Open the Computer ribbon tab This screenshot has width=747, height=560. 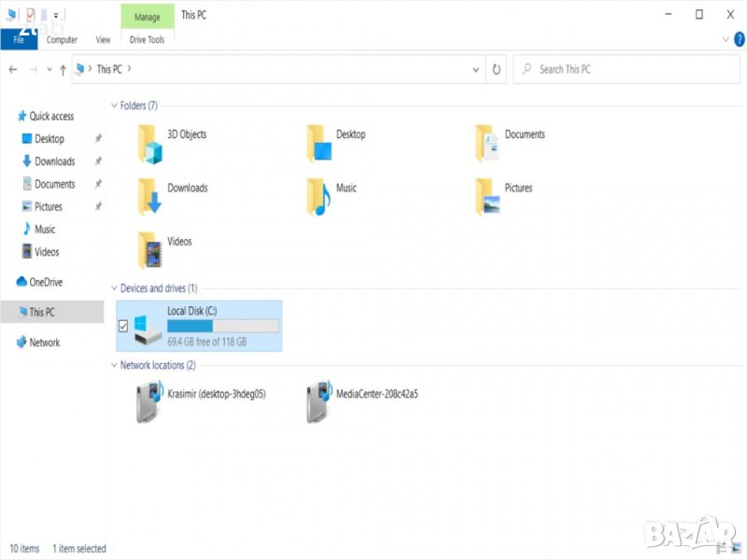62,40
